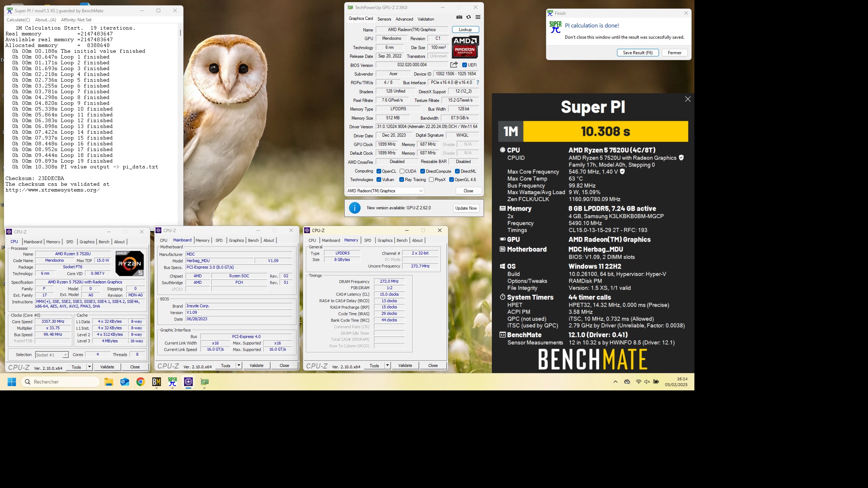This screenshot has height=488, width=868.
Task: Open the Socket #1 selection dropdown
Action: [52, 355]
